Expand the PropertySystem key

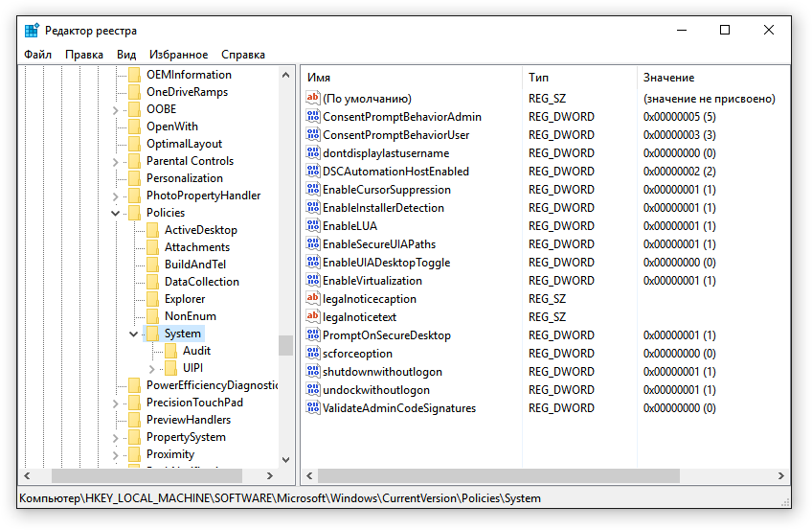(x=116, y=438)
